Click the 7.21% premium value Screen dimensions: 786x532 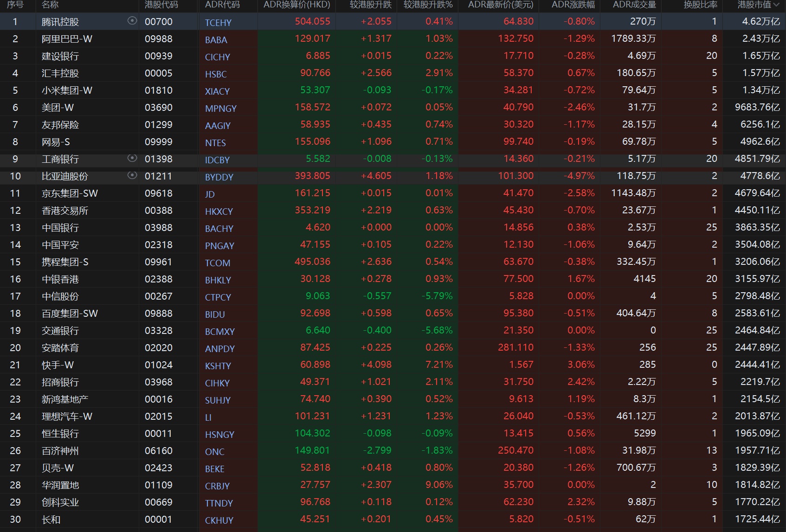[439, 365]
